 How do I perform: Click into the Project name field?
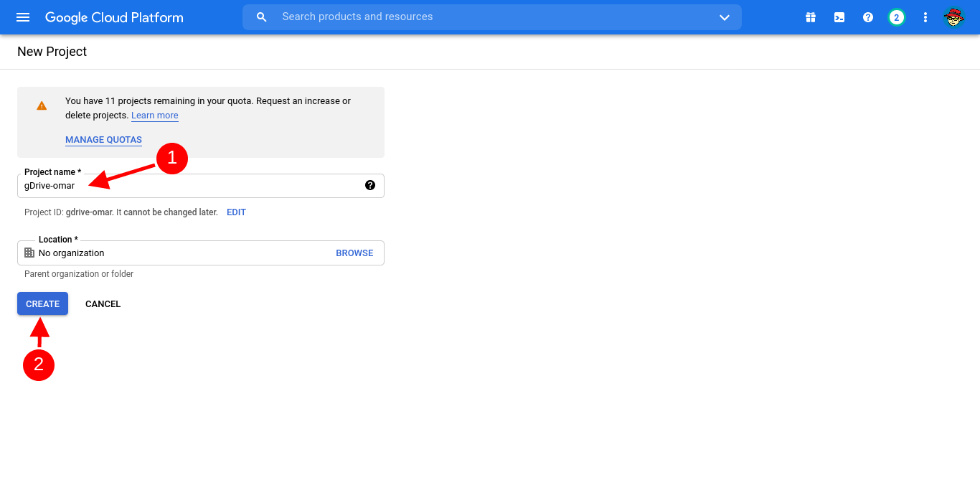pos(201,186)
